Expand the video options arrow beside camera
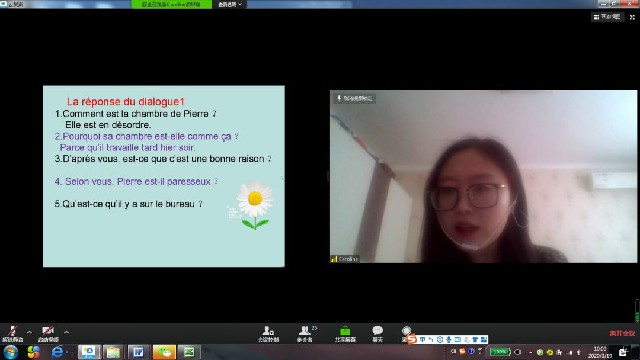Image resolution: width=640 pixels, height=360 pixels. 66,332
